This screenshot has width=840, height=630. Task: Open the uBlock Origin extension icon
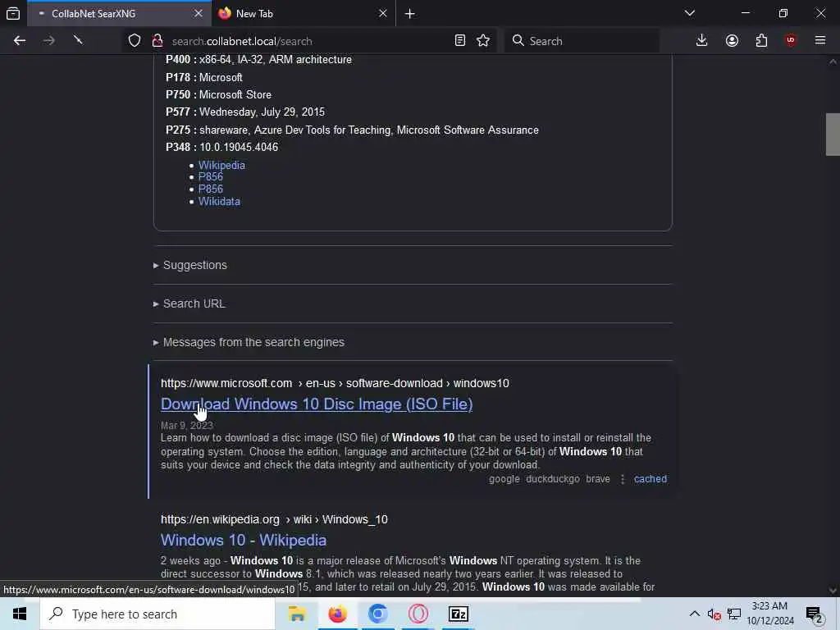click(x=791, y=41)
